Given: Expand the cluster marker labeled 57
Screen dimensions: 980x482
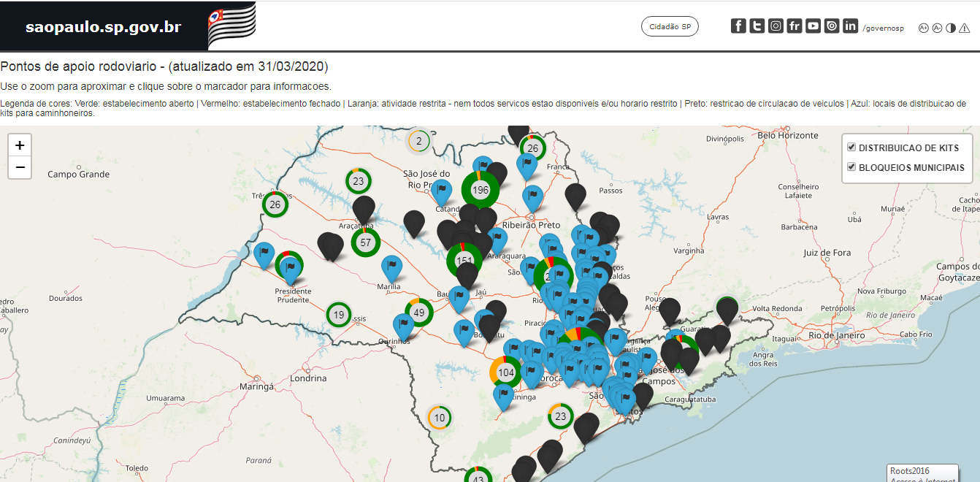Looking at the screenshot, I should point(366,242).
